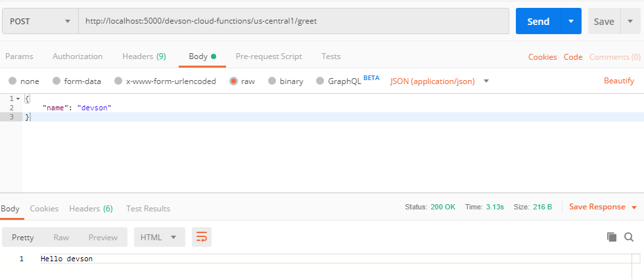Switch response view to Raw
Image resolution: width=644 pixels, height=279 pixels.
tap(61, 238)
